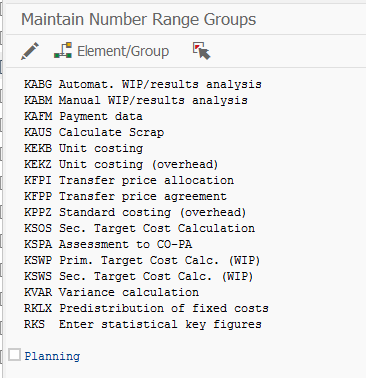The width and height of the screenshot is (366, 378).
Task: Select KABM Manual WIP/results analysis
Action: tap(136, 100)
